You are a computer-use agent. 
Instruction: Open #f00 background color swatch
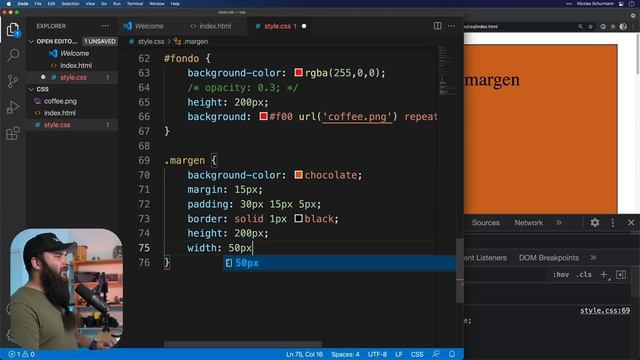click(263, 116)
